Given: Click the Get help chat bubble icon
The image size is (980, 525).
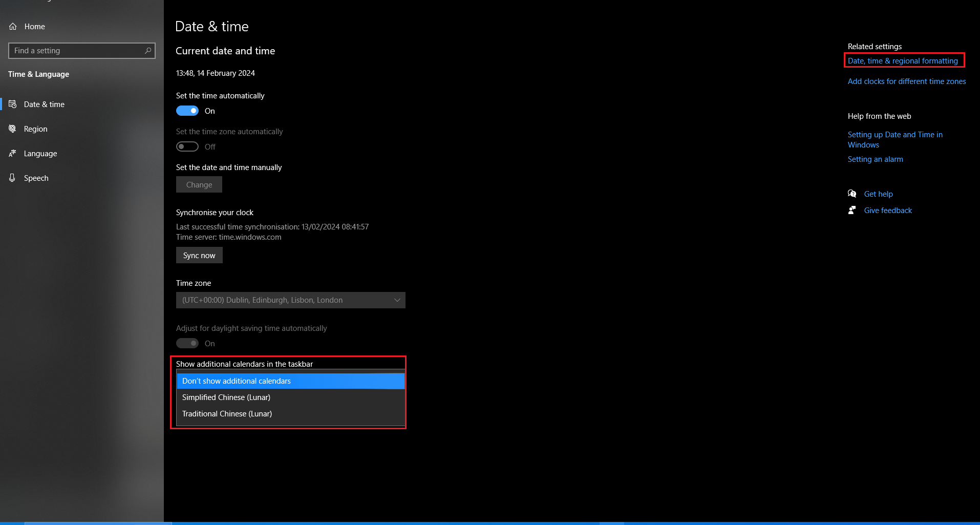Looking at the screenshot, I should [x=852, y=194].
